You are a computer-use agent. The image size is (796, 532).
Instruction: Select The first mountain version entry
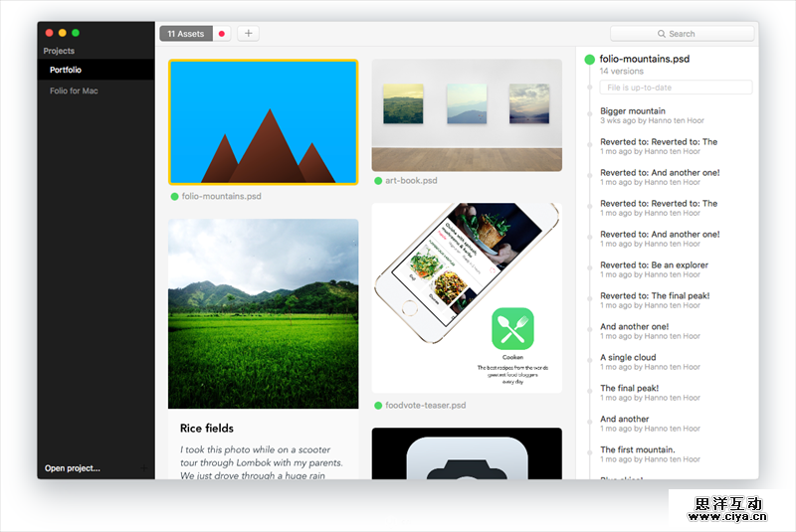point(637,450)
